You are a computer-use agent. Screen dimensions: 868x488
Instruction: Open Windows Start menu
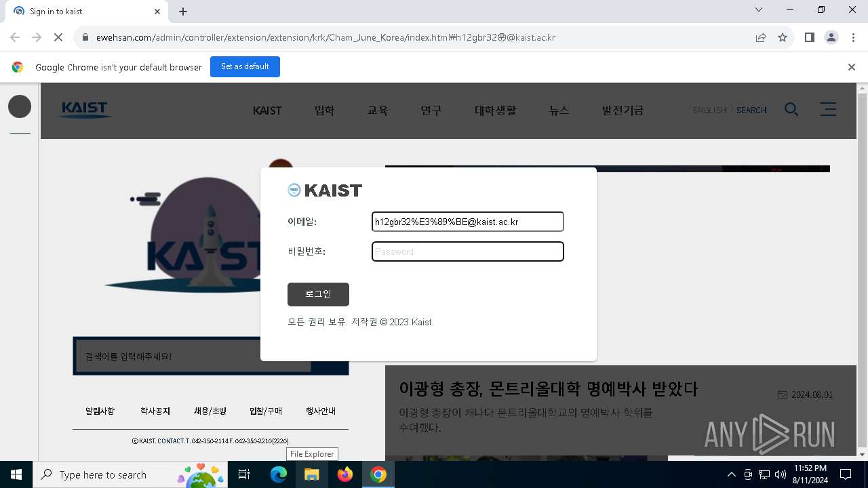tap(16, 474)
